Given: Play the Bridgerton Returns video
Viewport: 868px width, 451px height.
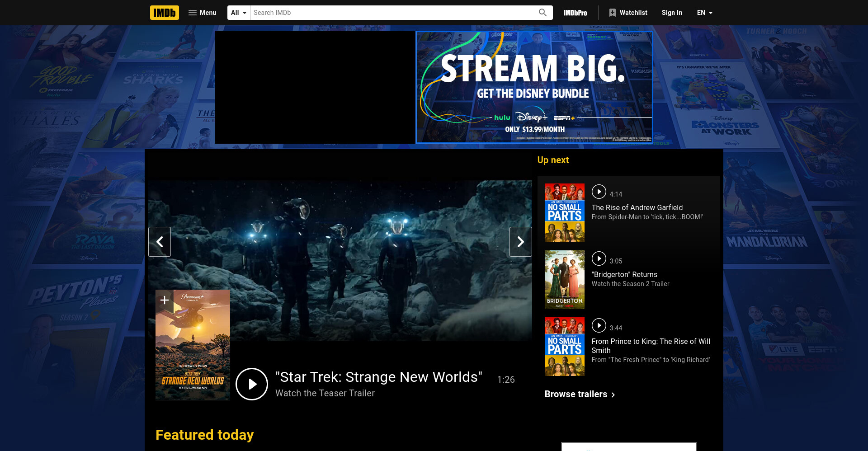Looking at the screenshot, I should pyautogui.click(x=599, y=258).
